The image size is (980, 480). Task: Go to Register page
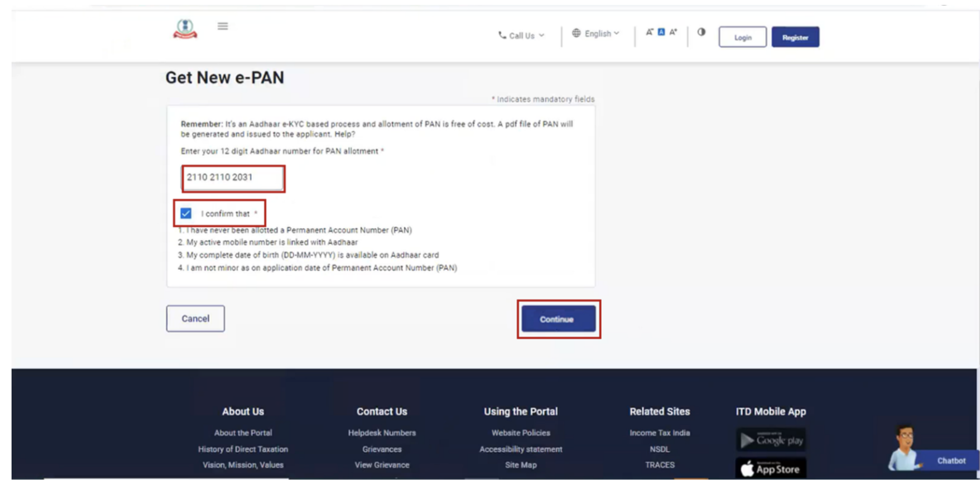pos(795,37)
